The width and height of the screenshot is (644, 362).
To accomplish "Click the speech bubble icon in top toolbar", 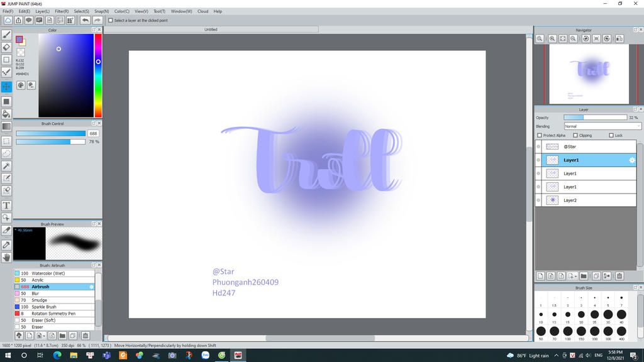I will click(29, 20).
